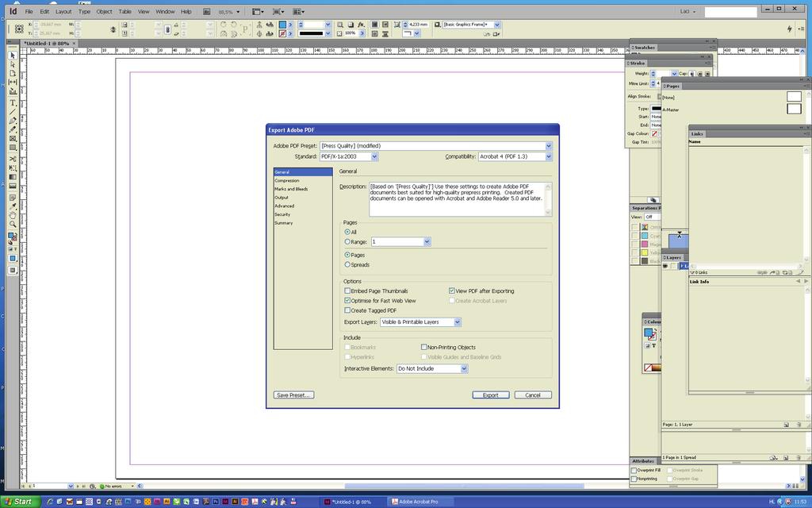Open the Object menu
The width and height of the screenshot is (812, 508).
pos(104,11)
